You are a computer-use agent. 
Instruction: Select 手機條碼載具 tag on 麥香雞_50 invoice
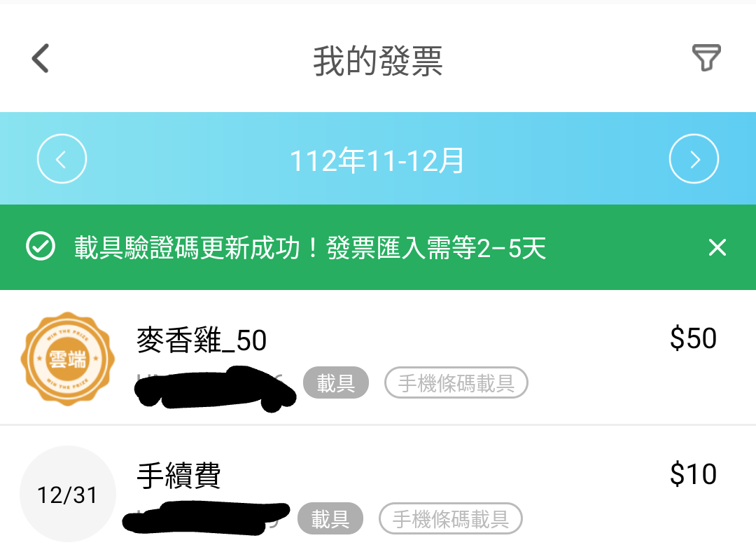pyautogui.click(x=456, y=383)
